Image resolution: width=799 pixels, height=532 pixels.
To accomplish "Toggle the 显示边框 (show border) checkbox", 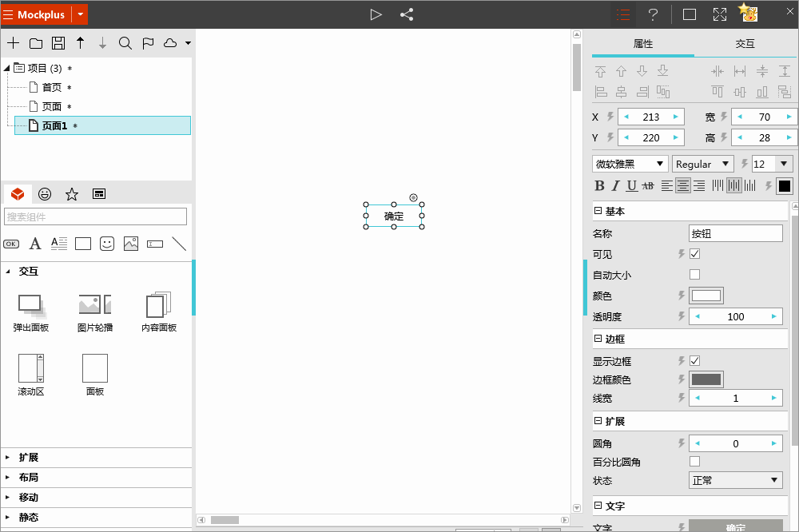I will click(694, 361).
